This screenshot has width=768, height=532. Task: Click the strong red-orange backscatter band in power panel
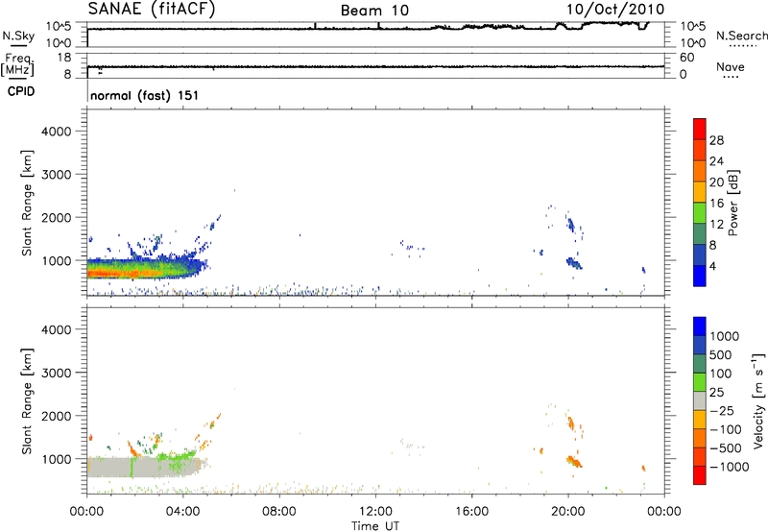tap(127, 272)
